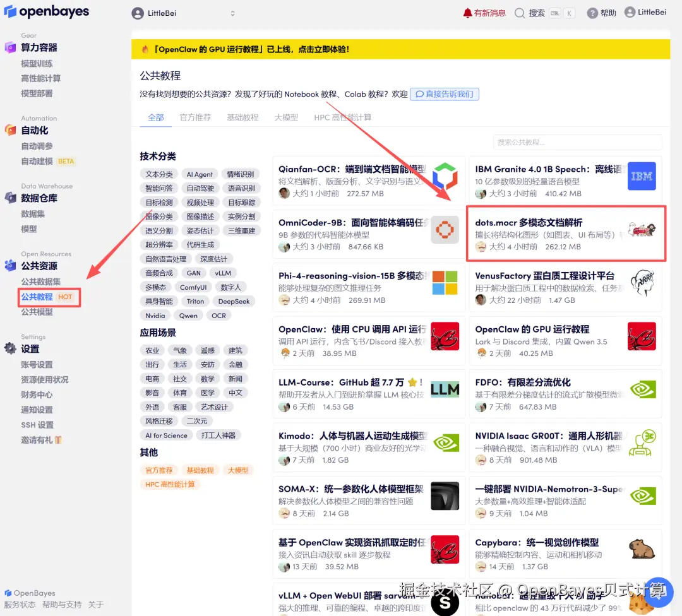The image size is (682, 616).
Task: Click the lobster icon on OpenClaw GPU card
Action: (642, 336)
